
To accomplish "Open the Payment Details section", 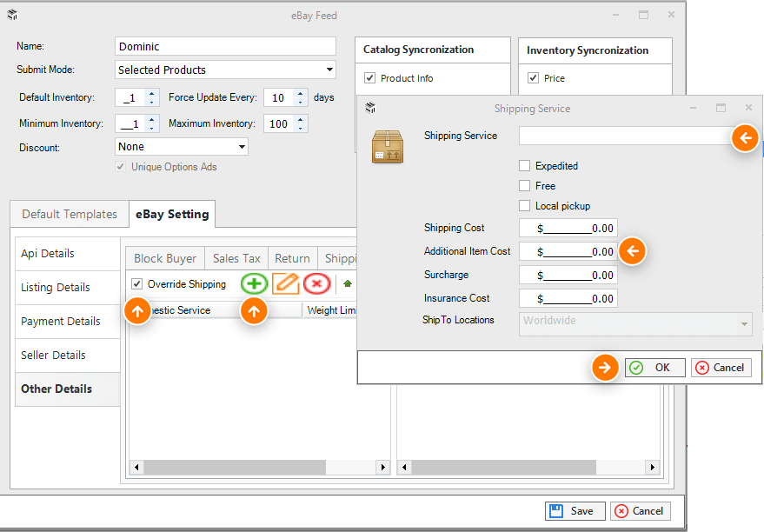I will tap(68, 322).
